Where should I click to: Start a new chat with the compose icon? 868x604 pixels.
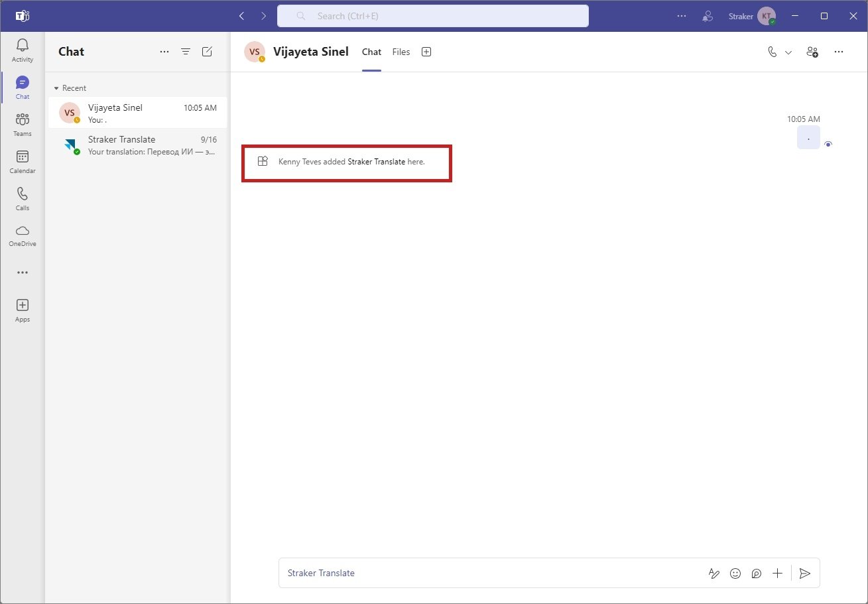(x=207, y=51)
